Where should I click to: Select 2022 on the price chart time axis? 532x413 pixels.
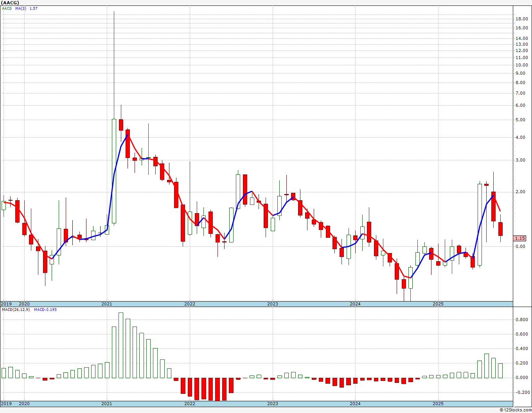tap(190, 304)
